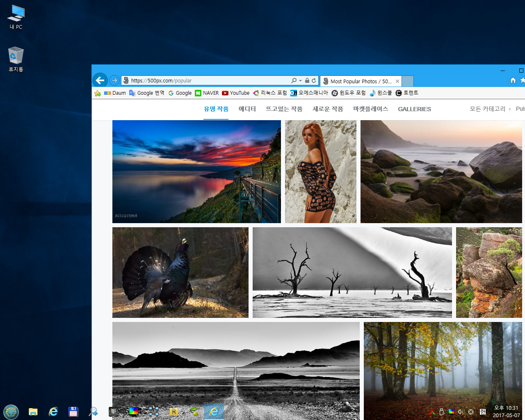The height and width of the screenshot is (420, 525).
Task: Click the floppy disk save icon on taskbar
Action: (73, 412)
